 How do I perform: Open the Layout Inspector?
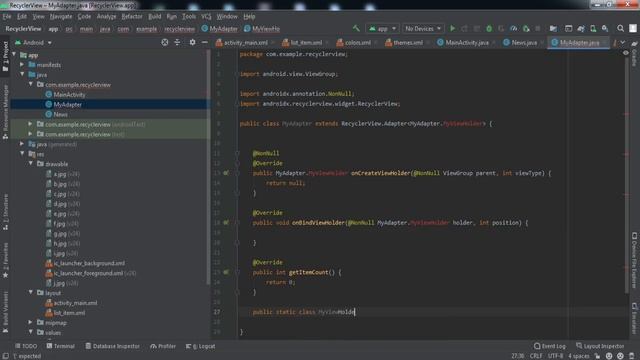pos(600,346)
